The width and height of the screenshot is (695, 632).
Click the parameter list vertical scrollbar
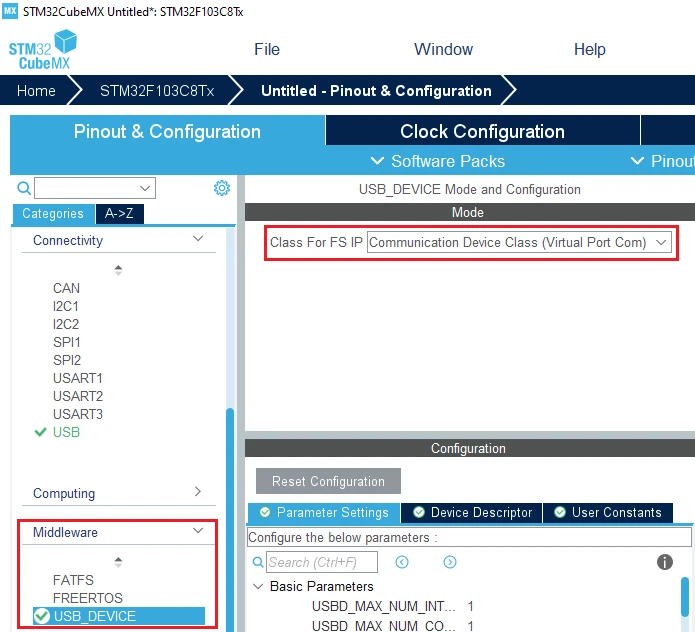click(686, 597)
